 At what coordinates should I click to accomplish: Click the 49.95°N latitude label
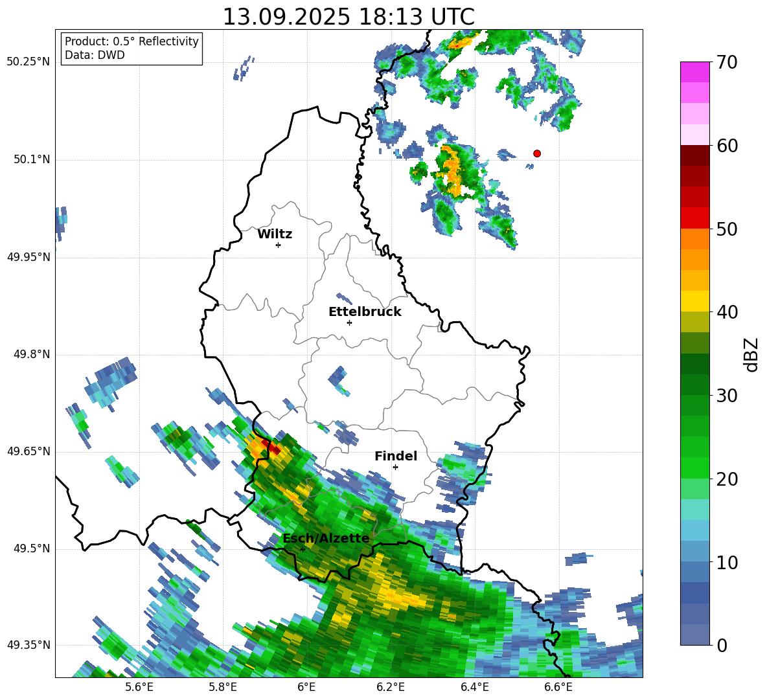point(29,257)
